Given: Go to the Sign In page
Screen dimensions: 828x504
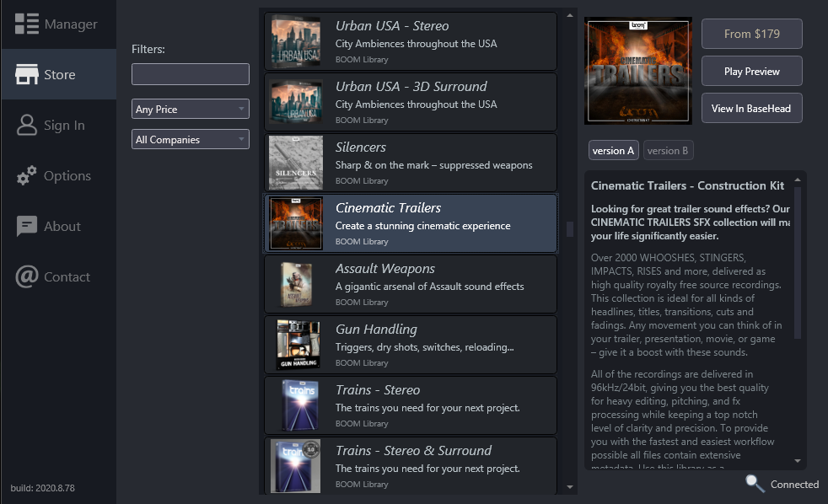Looking at the screenshot, I should tap(58, 125).
